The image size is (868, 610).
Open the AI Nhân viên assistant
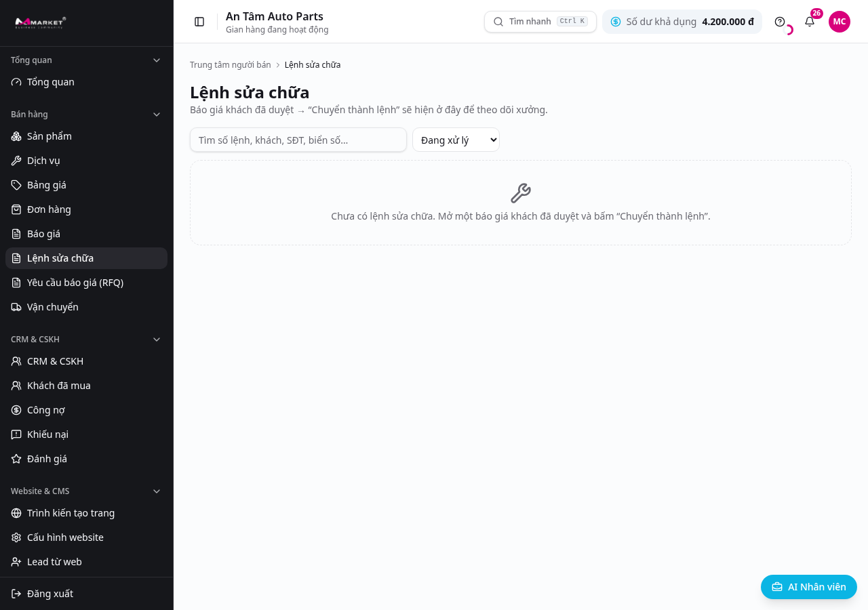809,587
